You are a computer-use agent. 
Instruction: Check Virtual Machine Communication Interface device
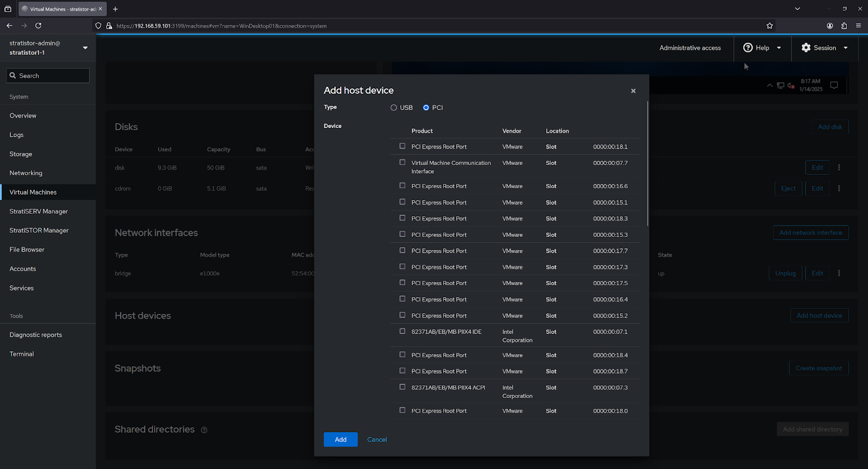click(x=403, y=162)
